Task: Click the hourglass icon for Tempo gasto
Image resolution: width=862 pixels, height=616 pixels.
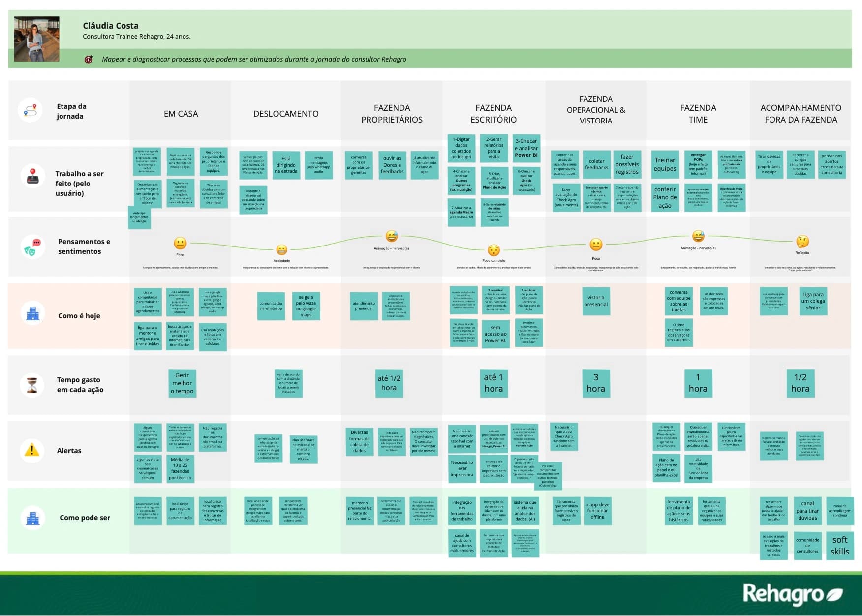Action: tap(32, 385)
